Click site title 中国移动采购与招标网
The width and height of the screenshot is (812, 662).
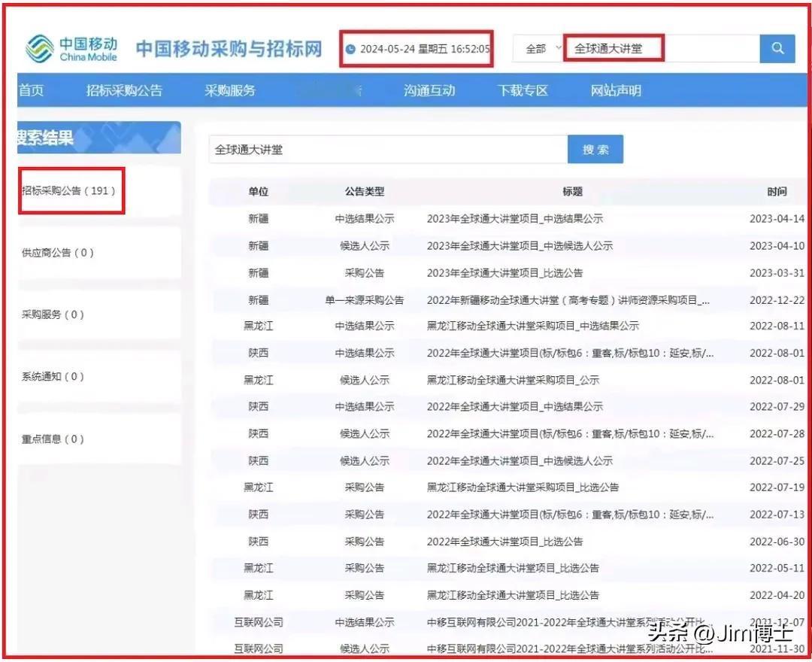coord(229,49)
